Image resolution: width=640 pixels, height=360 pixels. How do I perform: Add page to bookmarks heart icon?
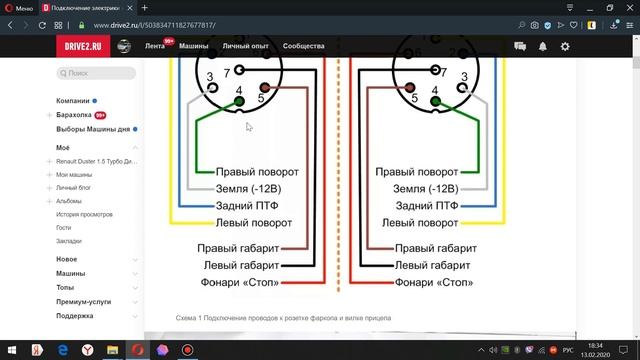click(x=573, y=25)
